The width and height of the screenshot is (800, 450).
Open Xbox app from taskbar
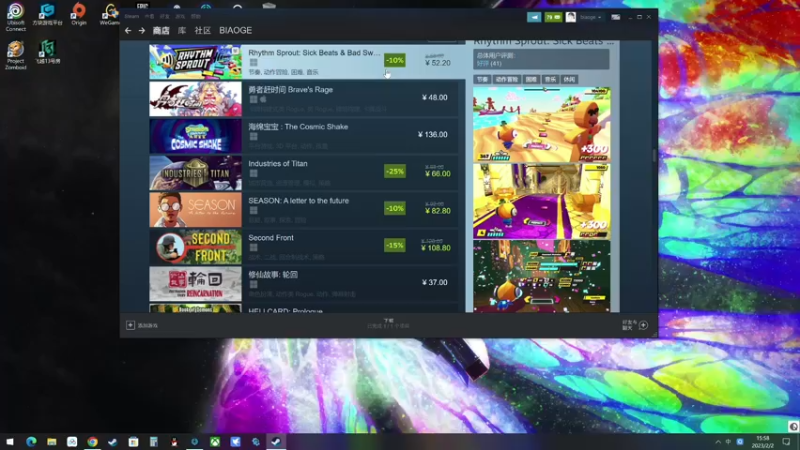pos(215,442)
